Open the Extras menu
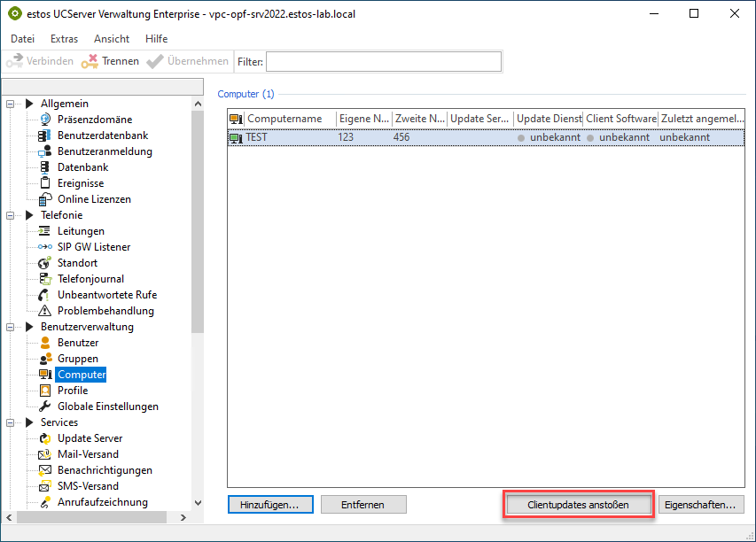Image resolution: width=756 pixels, height=542 pixels. pos(64,39)
